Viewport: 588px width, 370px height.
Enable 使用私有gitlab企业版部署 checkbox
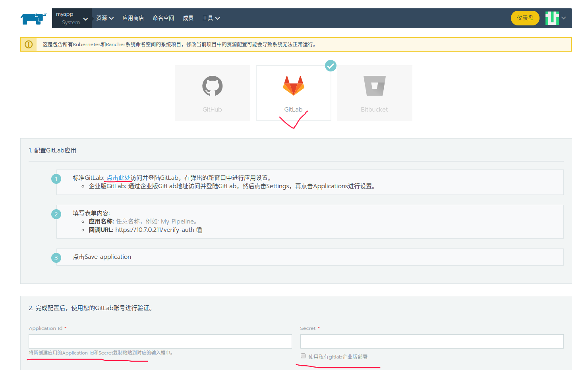tap(303, 356)
